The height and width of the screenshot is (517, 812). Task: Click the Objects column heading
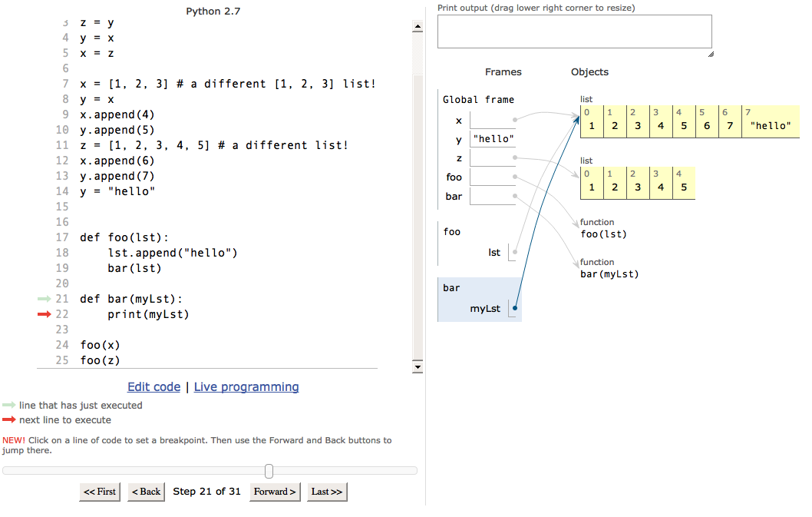tap(590, 72)
